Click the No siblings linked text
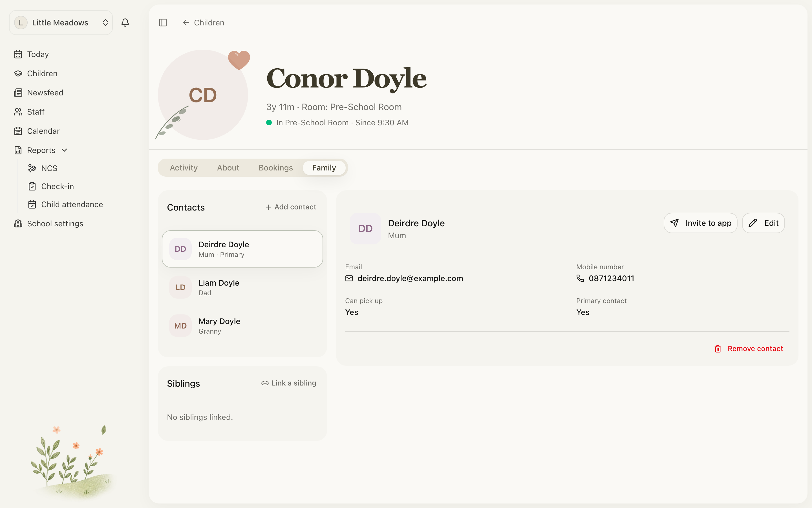 pyautogui.click(x=200, y=417)
